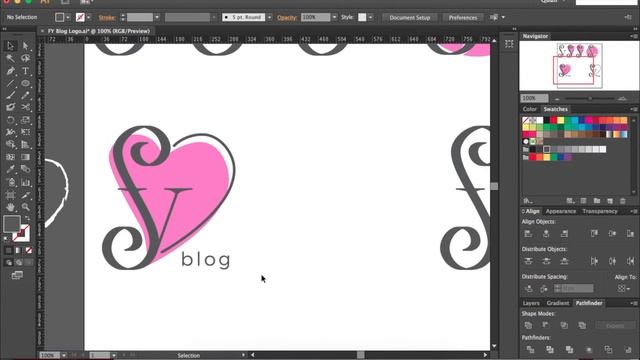Screen dimensions: 640x360
Task: Select the Type tool
Action: pyautogui.click(x=25, y=71)
